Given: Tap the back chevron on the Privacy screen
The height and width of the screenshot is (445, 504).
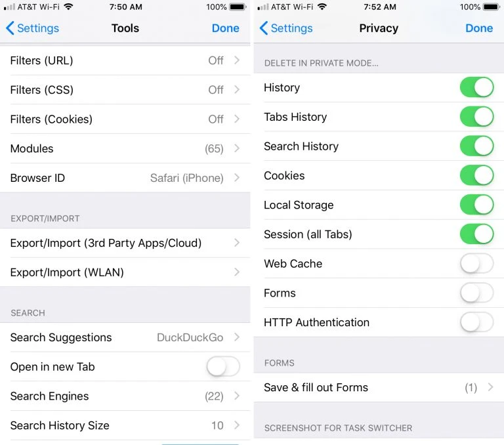Looking at the screenshot, I should point(264,28).
